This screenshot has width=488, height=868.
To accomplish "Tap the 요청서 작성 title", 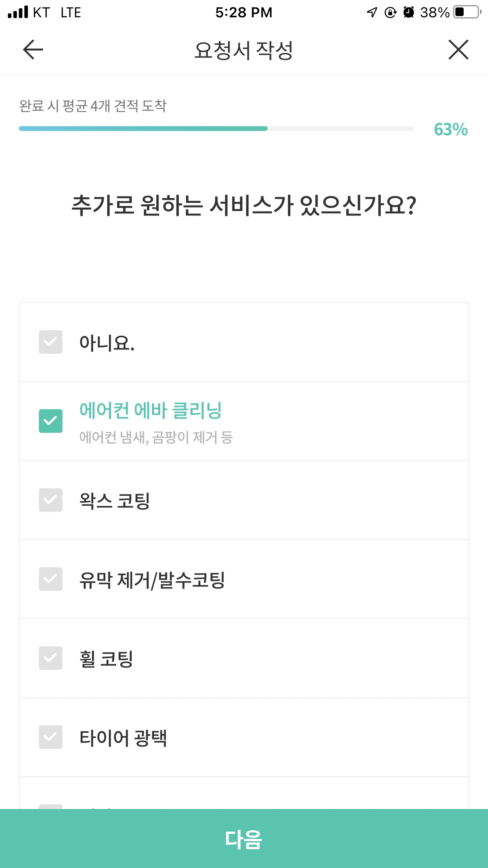I will coord(244,50).
